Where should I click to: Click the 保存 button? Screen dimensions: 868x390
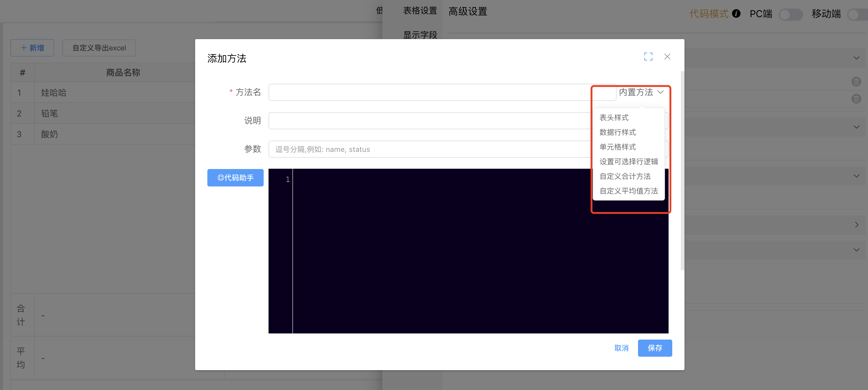click(x=655, y=348)
